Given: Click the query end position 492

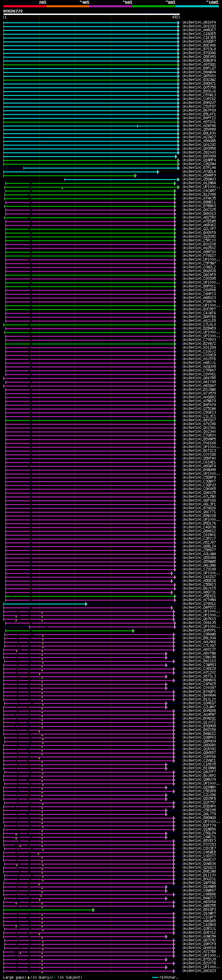Looking at the screenshot, I should [x=175, y=17].
